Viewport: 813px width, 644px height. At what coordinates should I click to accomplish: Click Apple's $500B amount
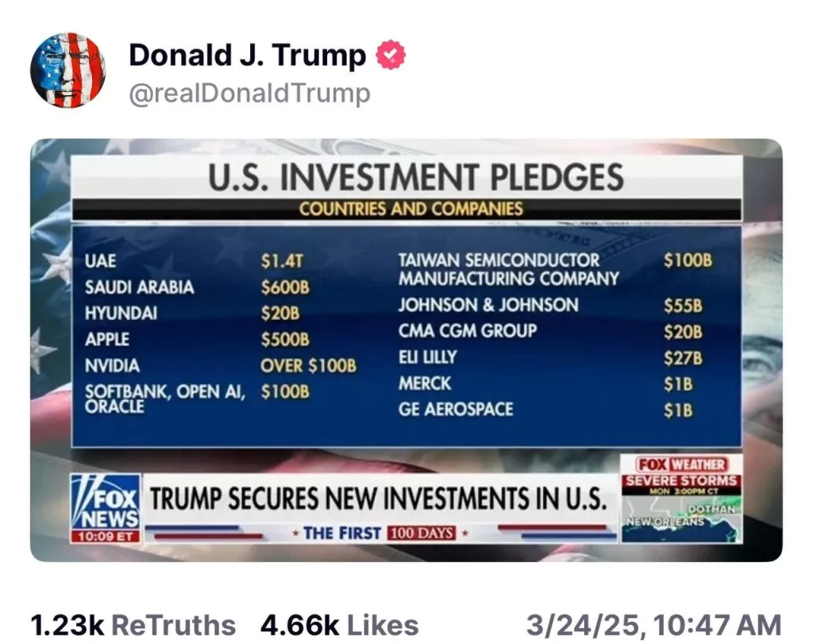pyautogui.click(x=285, y=340)
